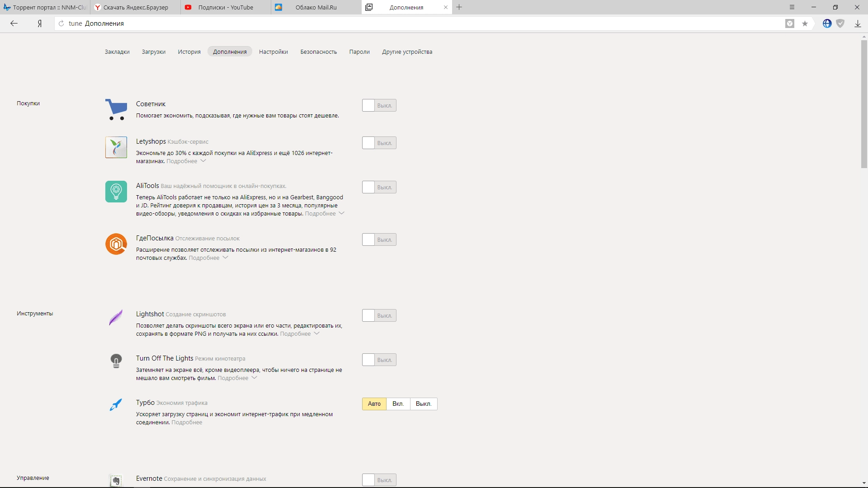Switch to the Торрент портал NNM-Club tab
This screenshot has height=488, width=868.
click(45, 7)
